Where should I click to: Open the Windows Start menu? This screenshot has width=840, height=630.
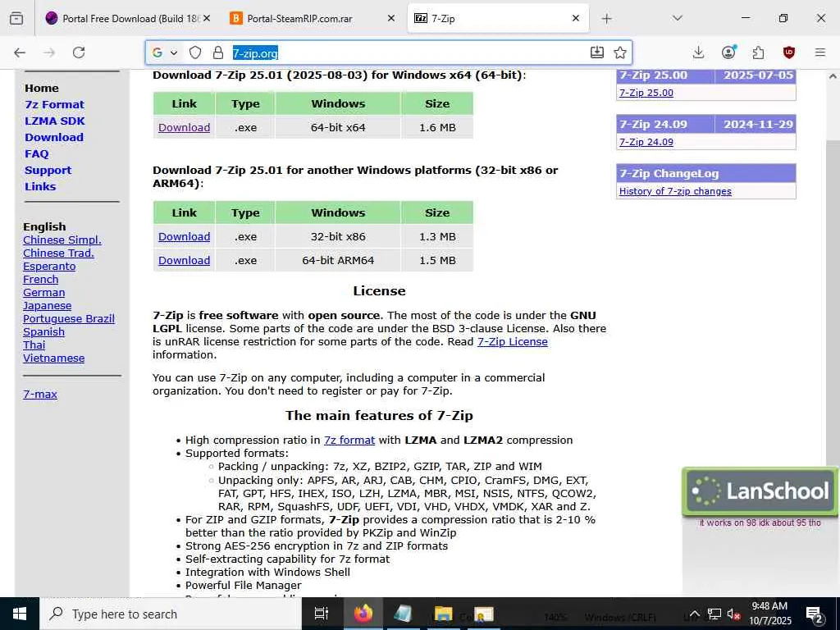[x=20, y=614]
